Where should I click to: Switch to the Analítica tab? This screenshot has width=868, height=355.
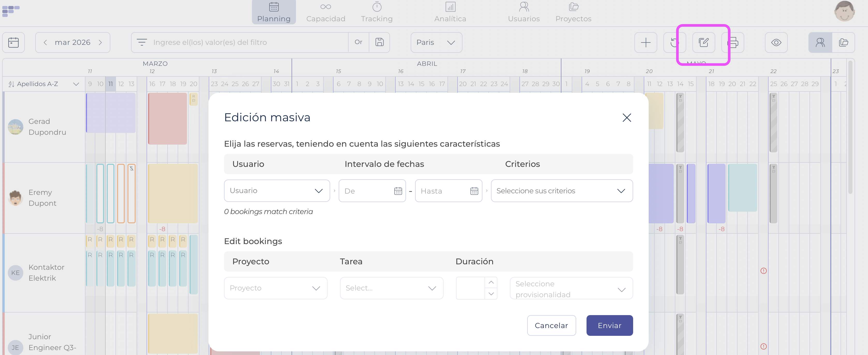click(450, 12)
